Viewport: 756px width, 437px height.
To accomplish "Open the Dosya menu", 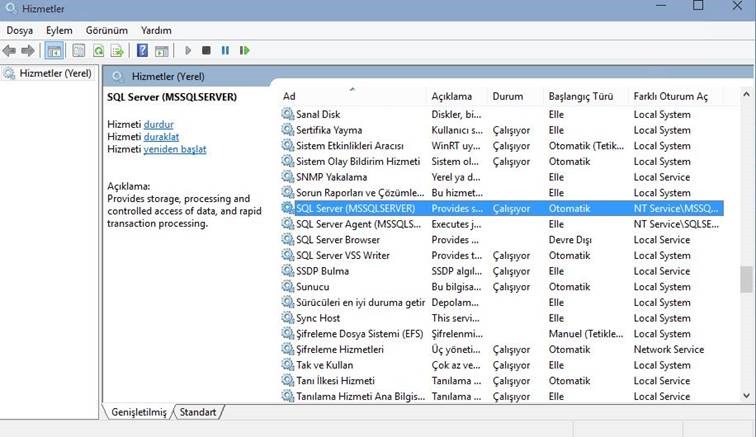I will (x=20, y=30).
